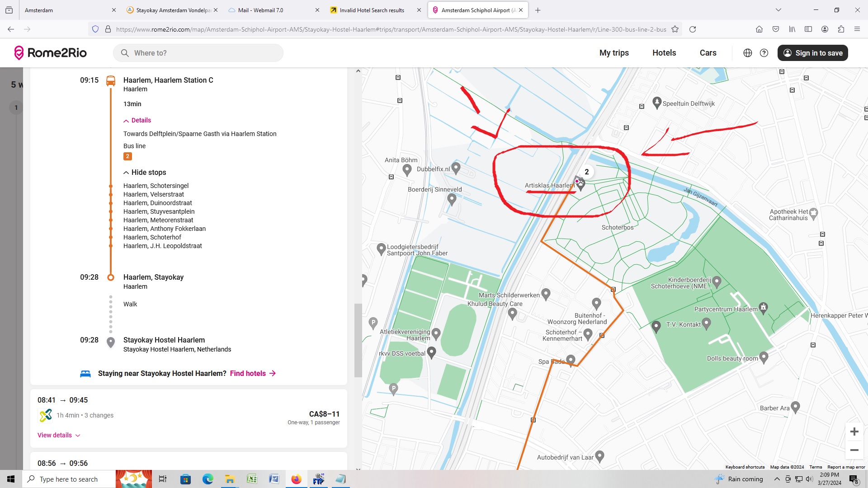Click the Haarlem, Schoterhof stop
Viewport: 868px width, 488px height.
click(152, 237)
